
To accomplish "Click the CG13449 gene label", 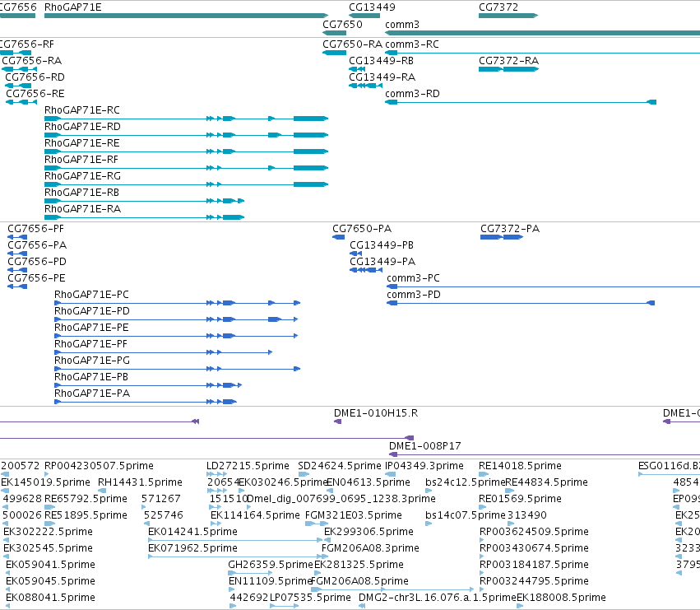I will (372, 7).
